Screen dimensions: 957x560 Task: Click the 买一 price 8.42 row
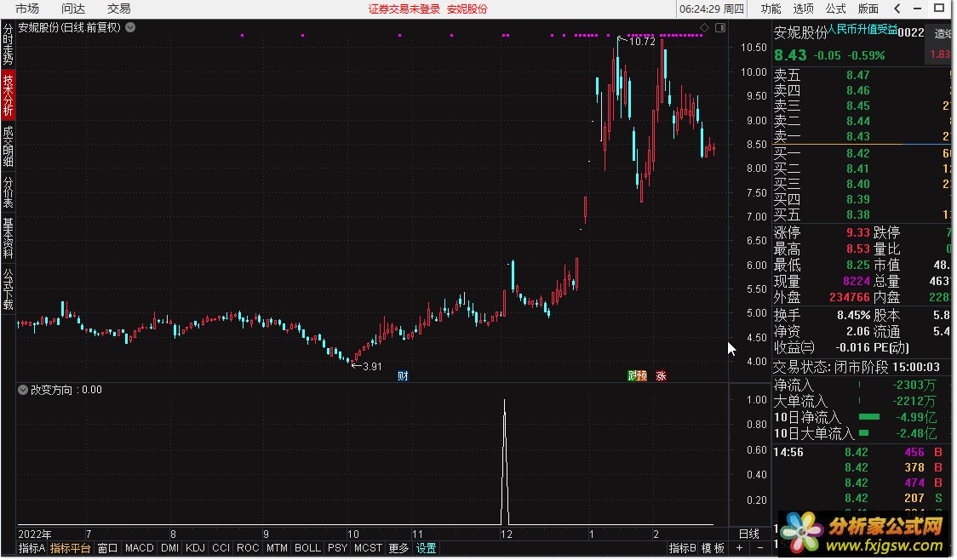(x=861, y=153)
